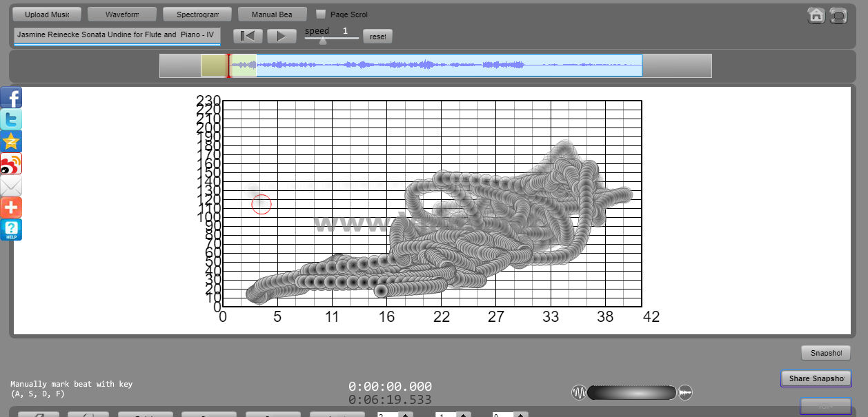Click the rewind-to-start button

coord(248,36)
